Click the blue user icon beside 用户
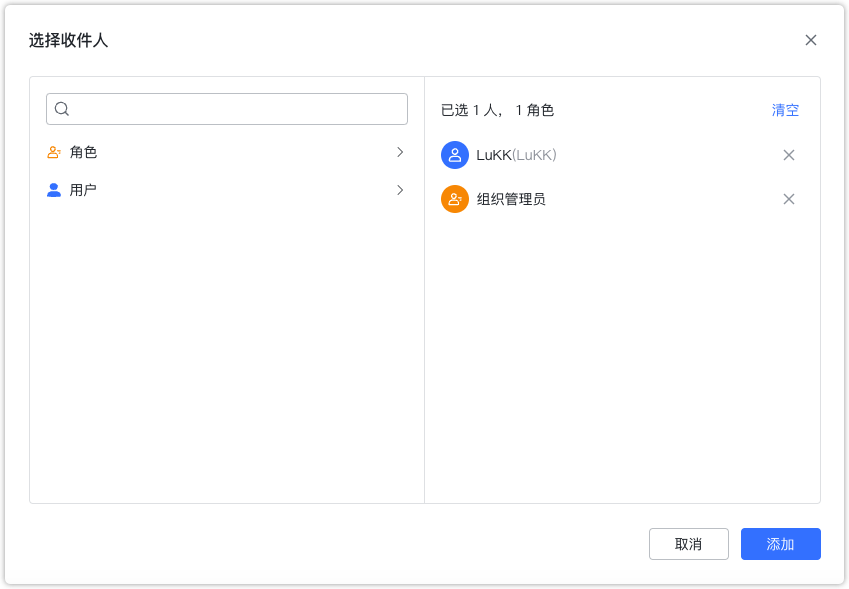 click(54, 190)
